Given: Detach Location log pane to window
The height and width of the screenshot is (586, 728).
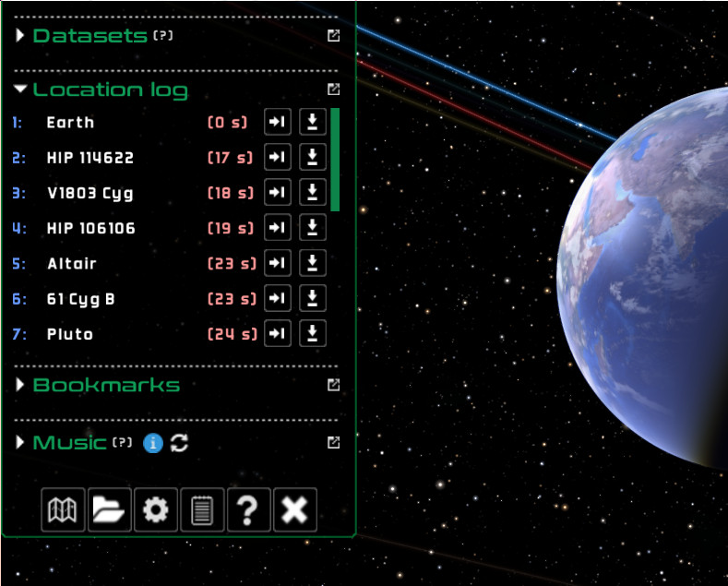Looking at the screenshot, I should 333,90.
